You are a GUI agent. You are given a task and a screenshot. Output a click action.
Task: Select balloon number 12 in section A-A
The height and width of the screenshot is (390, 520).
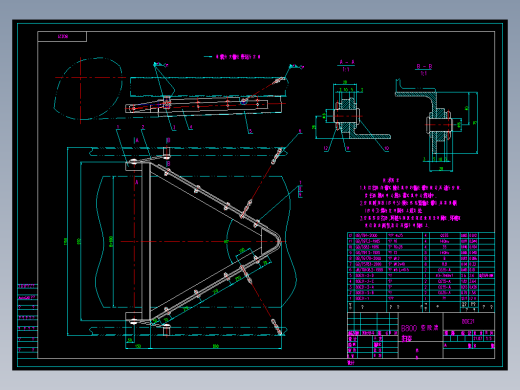pyautogui.click(x=326, y=148)
